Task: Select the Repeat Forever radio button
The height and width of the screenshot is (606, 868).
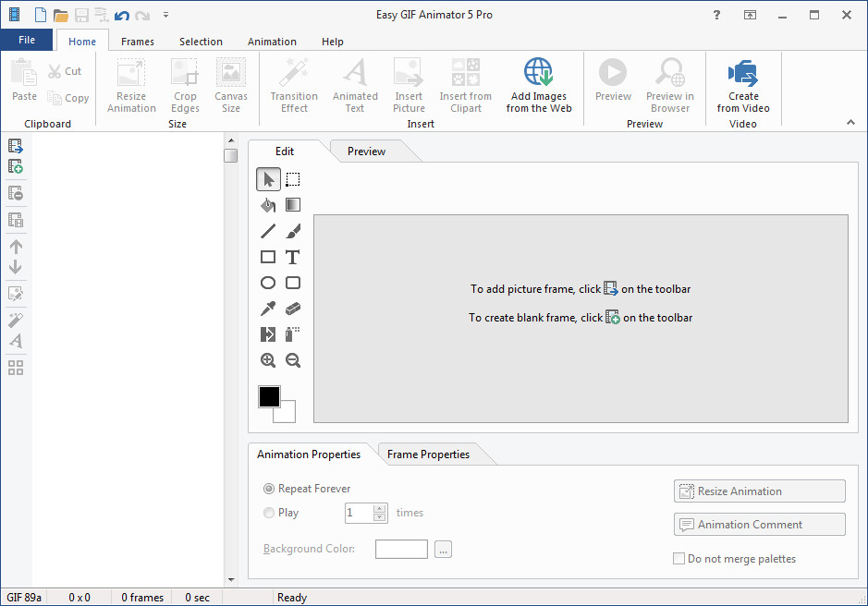Action: tap(269, 489)
